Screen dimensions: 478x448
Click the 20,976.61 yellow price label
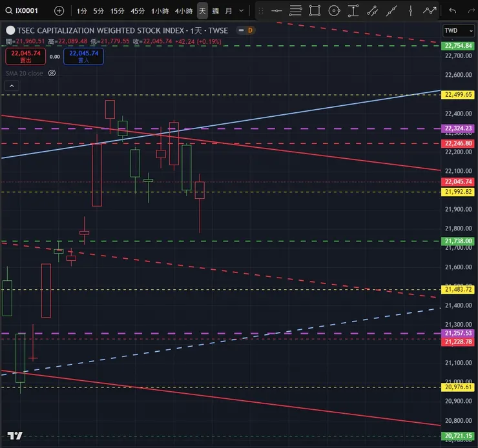coord(458,387)
